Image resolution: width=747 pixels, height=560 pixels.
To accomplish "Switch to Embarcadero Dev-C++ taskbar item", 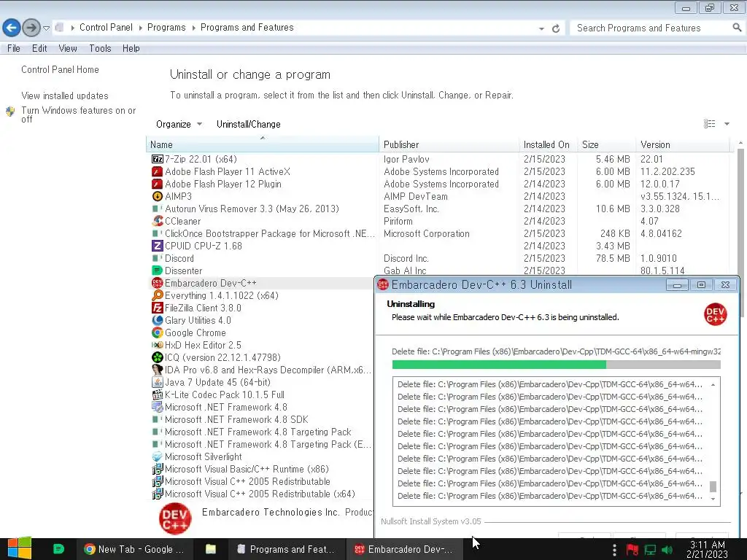I will coord(403,549).
